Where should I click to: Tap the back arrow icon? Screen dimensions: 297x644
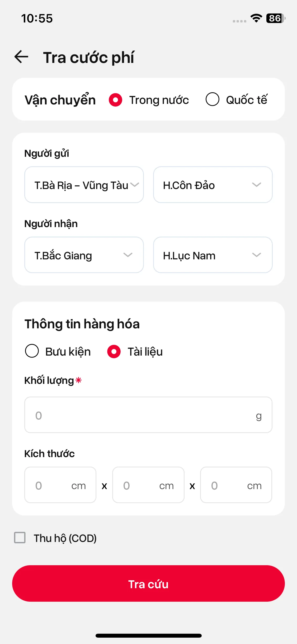(x=21, y=57)
